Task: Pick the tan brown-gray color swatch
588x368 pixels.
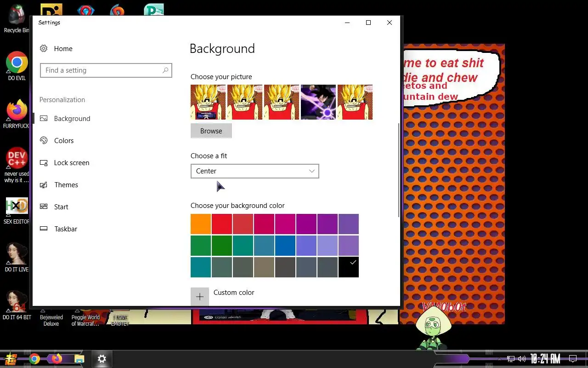Action: point(264,267)
